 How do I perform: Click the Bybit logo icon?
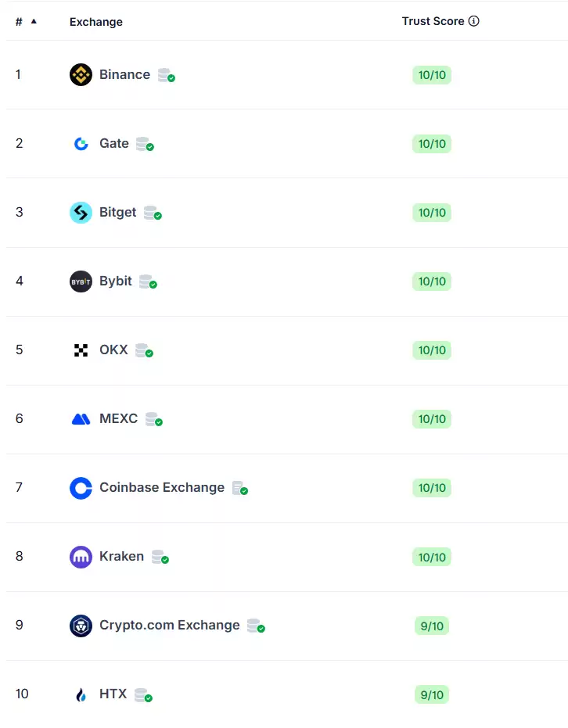tap(81, 282)
